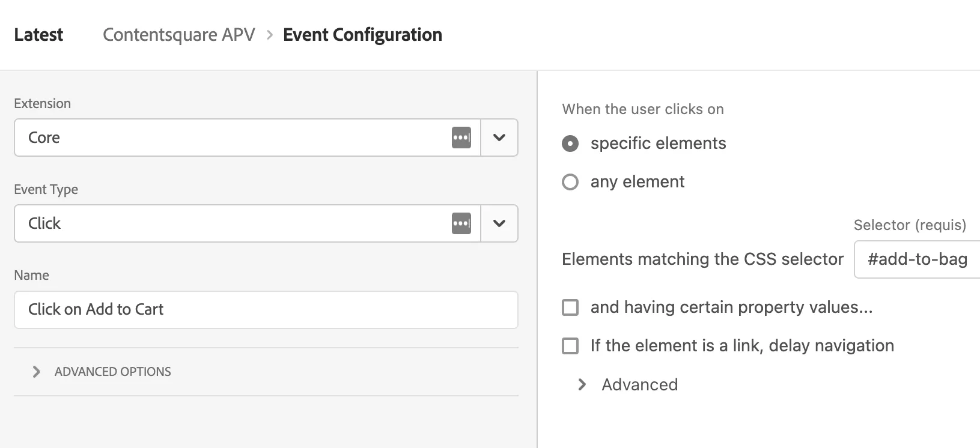Click the data element icon in Event Type field
The width and height of the screenshot is (980, 448).
461,223
